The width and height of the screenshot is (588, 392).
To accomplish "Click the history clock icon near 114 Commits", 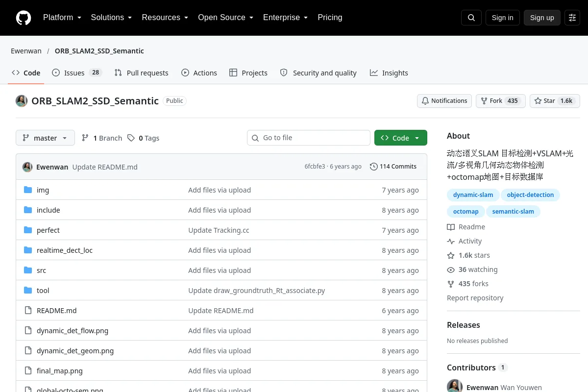I will coord(374,167).
